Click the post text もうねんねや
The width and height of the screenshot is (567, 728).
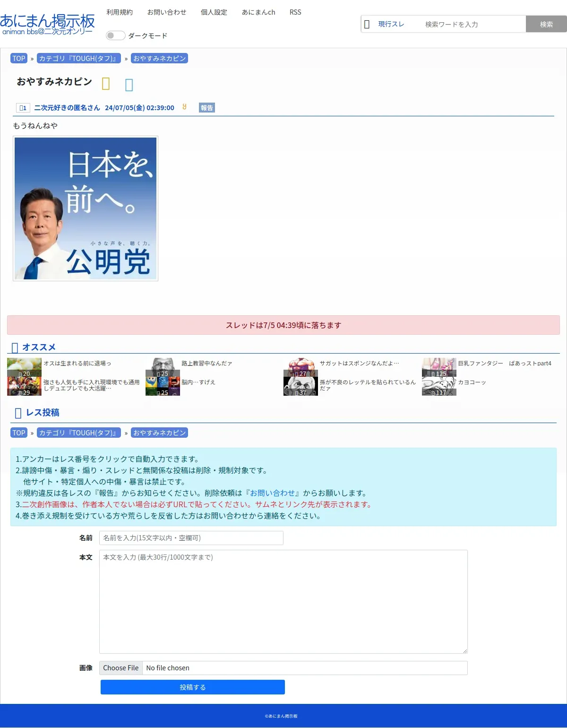(x=35, y=126)
